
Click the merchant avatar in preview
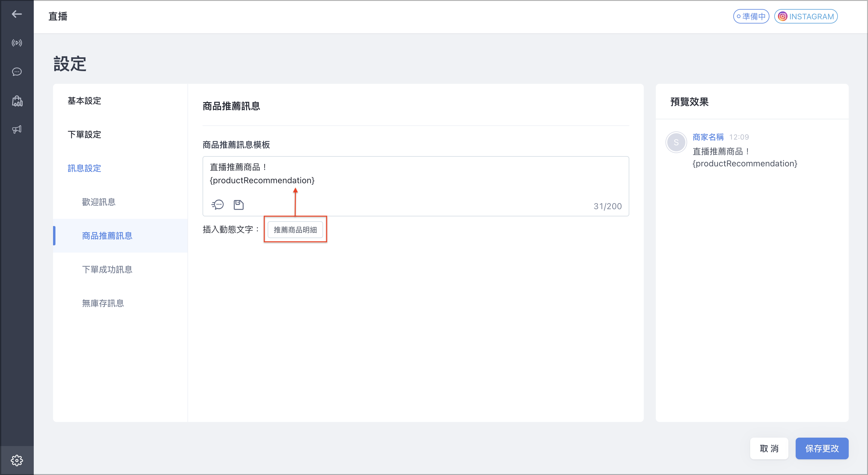coord(676,142)
